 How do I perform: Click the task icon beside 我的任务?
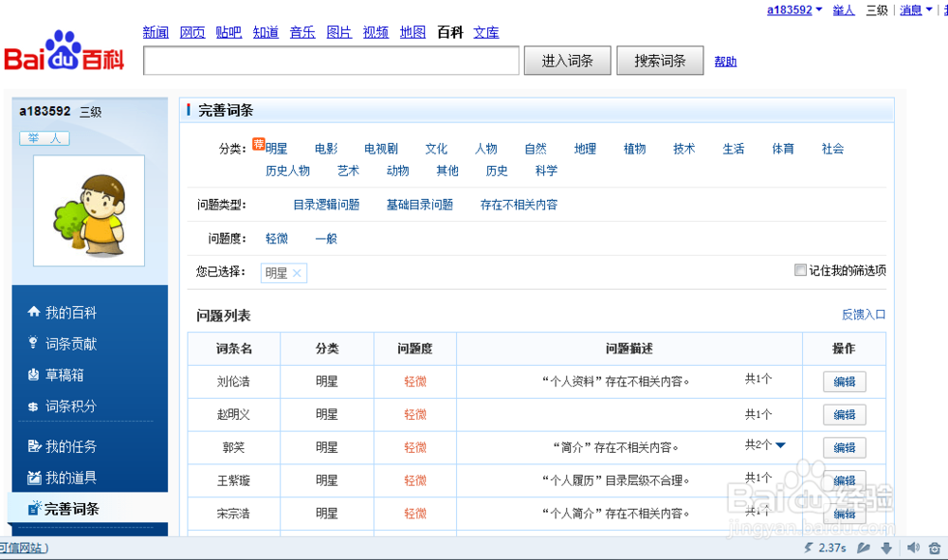tap(34, 446)
